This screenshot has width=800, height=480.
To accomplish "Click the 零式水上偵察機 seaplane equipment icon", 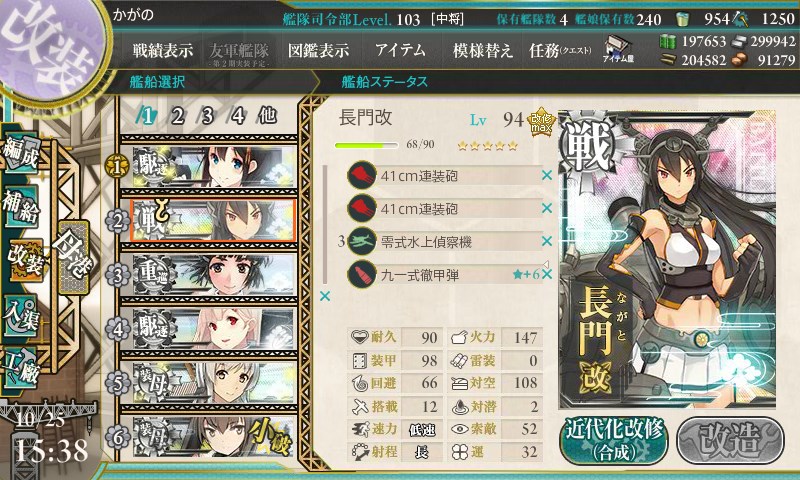I will 362,241.
